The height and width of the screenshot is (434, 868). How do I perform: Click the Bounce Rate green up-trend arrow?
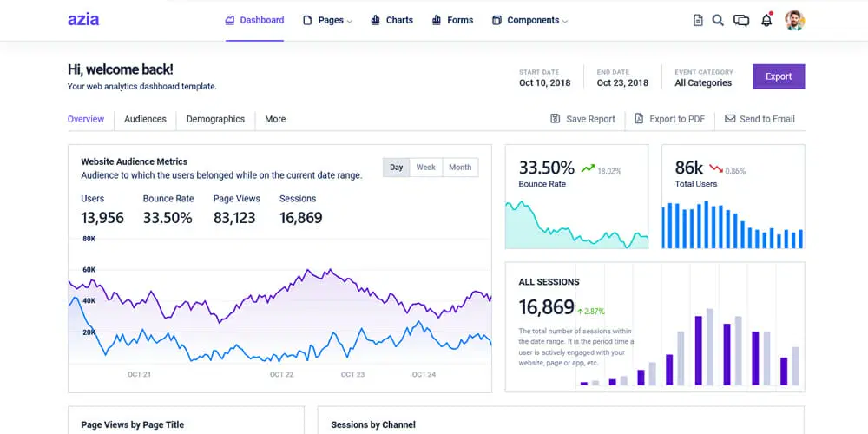(x=588, y=168)
